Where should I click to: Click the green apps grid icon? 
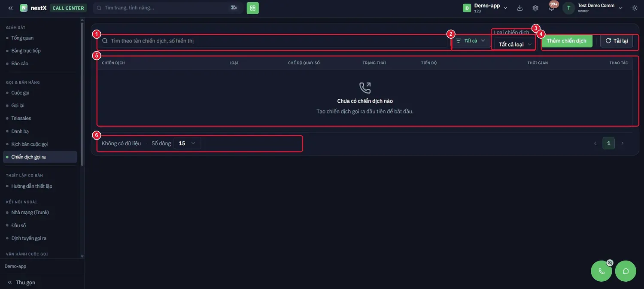pos(252,8)
